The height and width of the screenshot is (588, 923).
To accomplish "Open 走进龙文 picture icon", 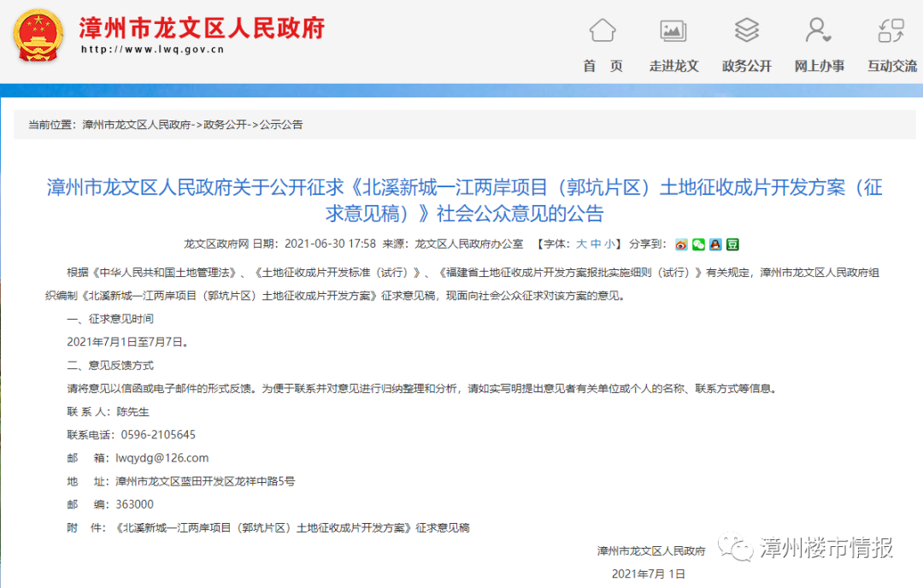I will (x=673, y=31).
